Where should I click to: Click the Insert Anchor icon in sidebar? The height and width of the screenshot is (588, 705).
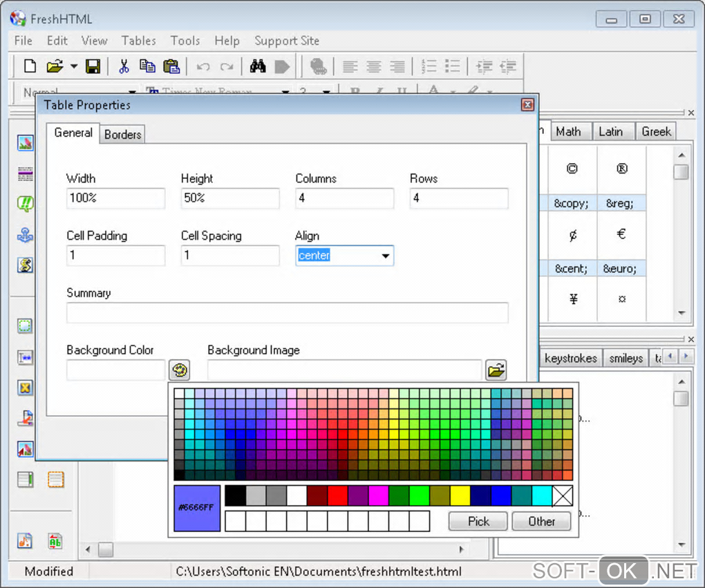pyautogui.click(x=25, y=235)
